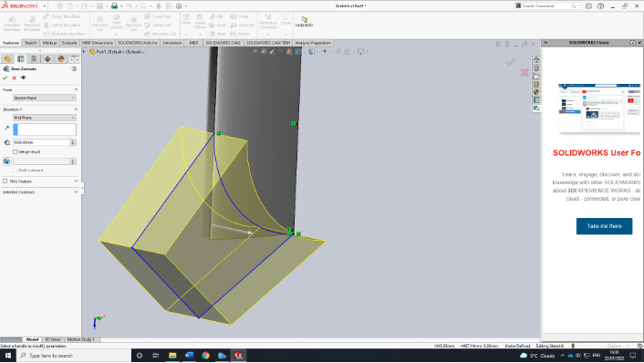Open the Analysis Preparation tab
The height and width of the screenshot is (363, 644).
(x=313, y=43)
